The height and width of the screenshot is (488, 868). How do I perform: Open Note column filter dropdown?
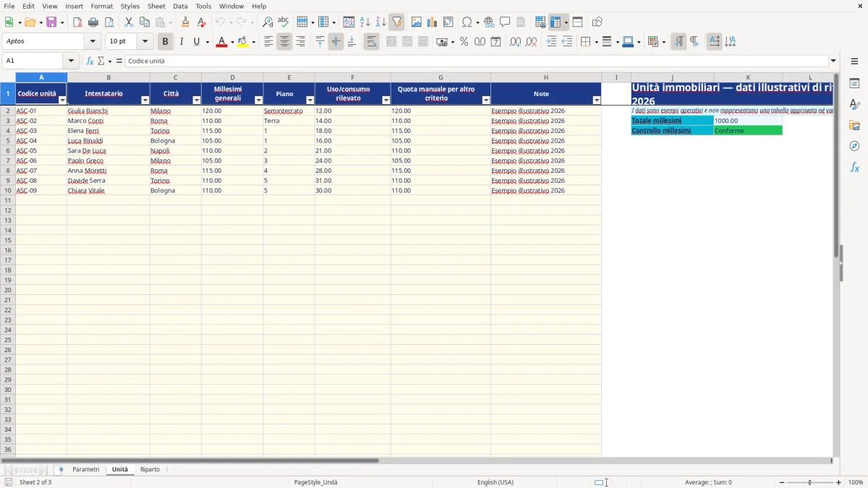point(597,100)
